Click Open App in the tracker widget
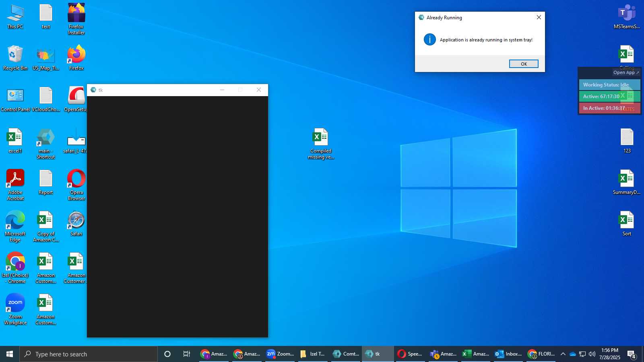 [x=626, y=73]
